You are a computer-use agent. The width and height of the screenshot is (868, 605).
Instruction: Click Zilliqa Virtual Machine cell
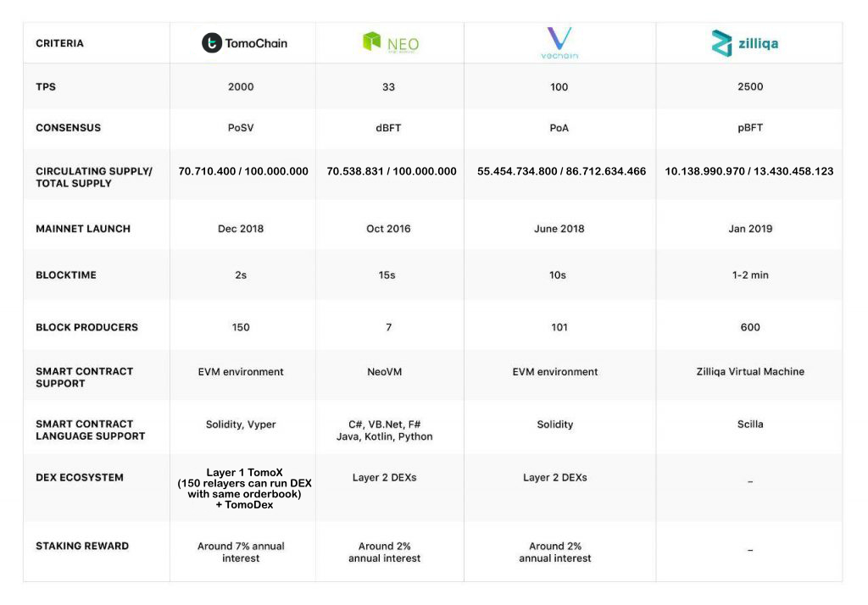click(750, 371)
